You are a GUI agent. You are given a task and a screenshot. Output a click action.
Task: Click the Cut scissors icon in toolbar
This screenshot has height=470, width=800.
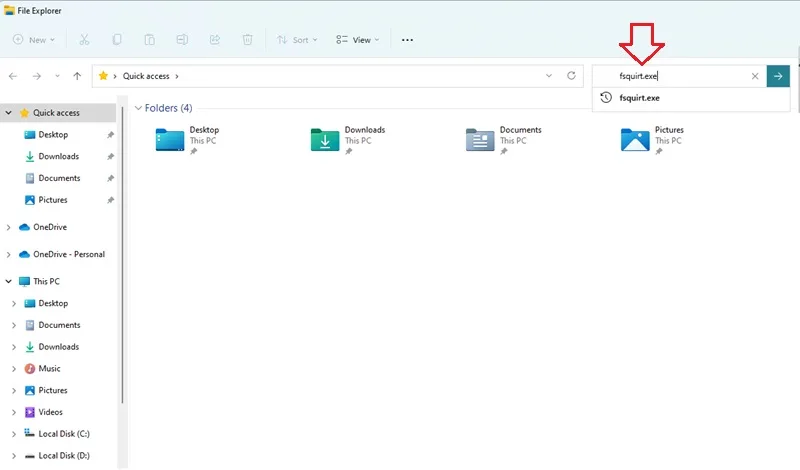point(84,40)
